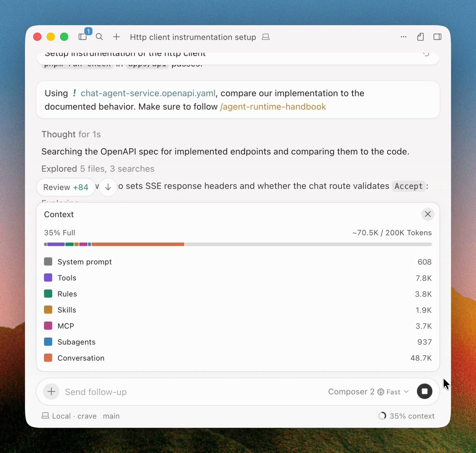Click the 7.8K tools token value

point(424,278)
